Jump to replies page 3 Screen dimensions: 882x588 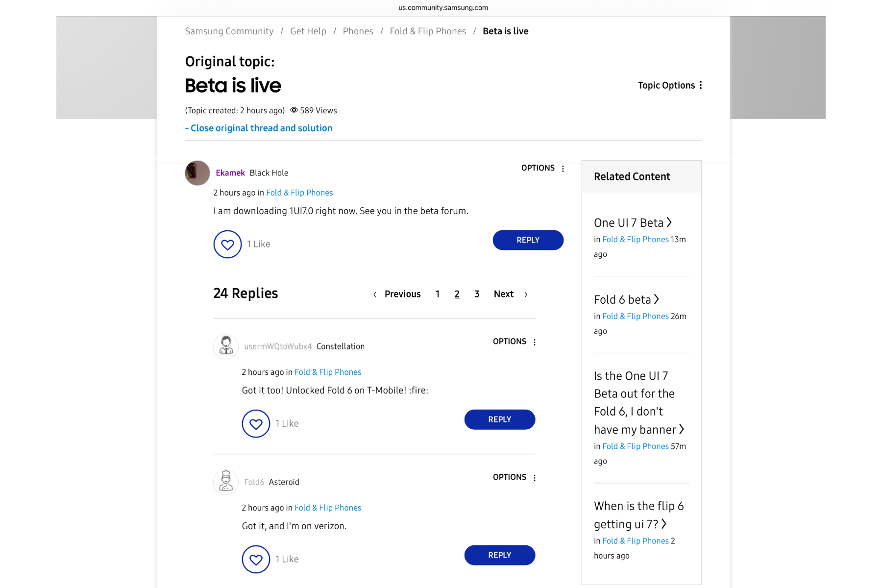click(x=477, y=294)
